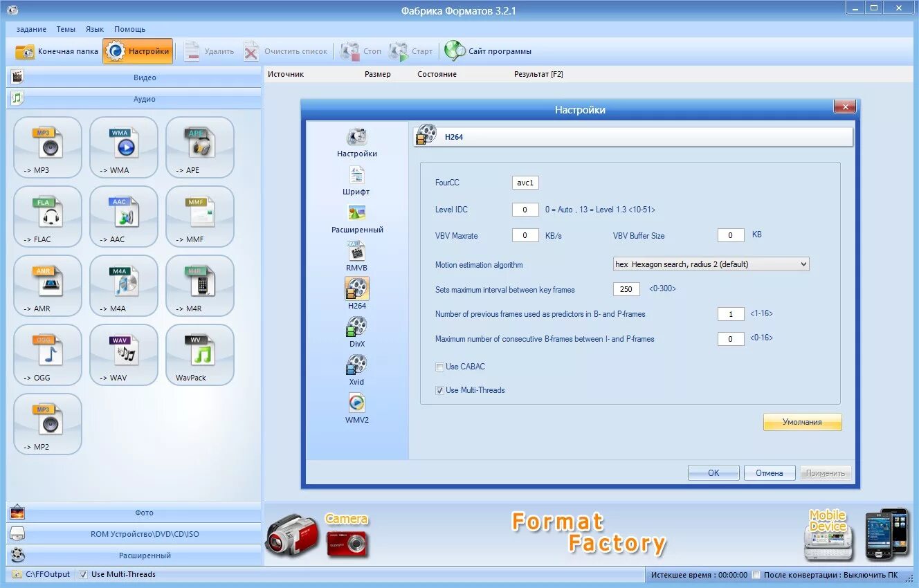Open the WMV2 codec settings

pos(357,409)
